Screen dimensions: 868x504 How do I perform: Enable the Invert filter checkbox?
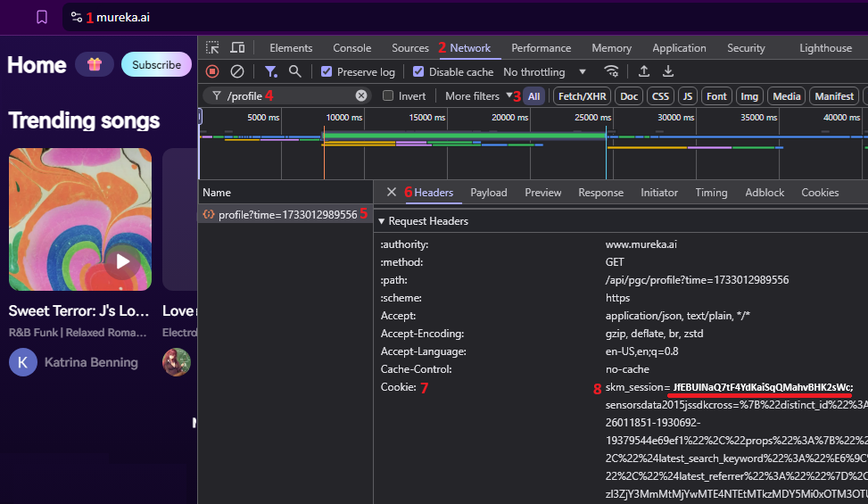[x=388, y=95]
